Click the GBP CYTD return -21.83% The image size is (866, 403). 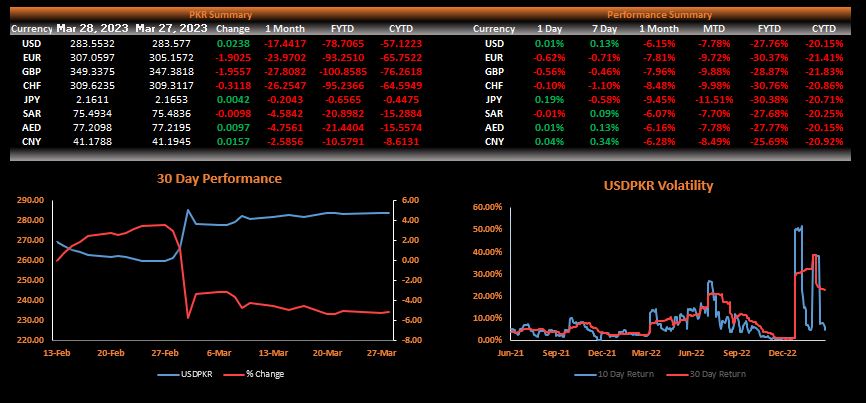coord(823,71)
